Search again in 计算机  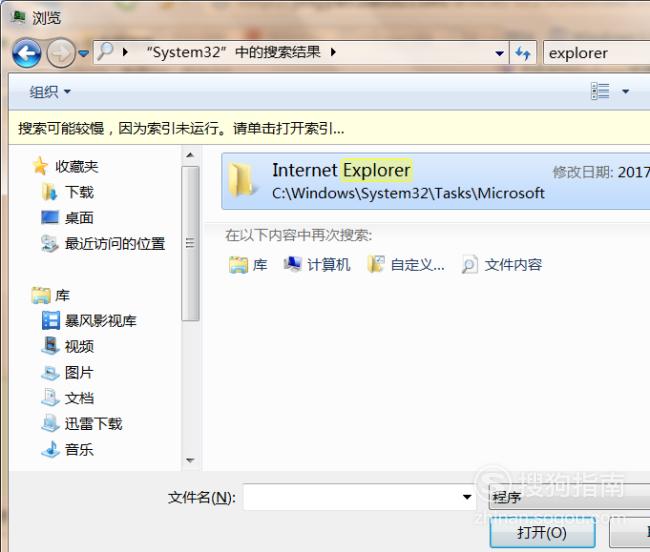click(317, 264)
